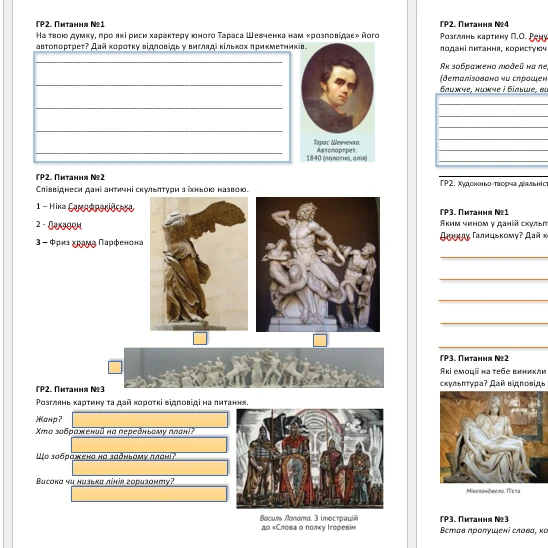Select the Parthenon frieze image
The height and width of the screenshot is (548, 548).
pos(254,368)
